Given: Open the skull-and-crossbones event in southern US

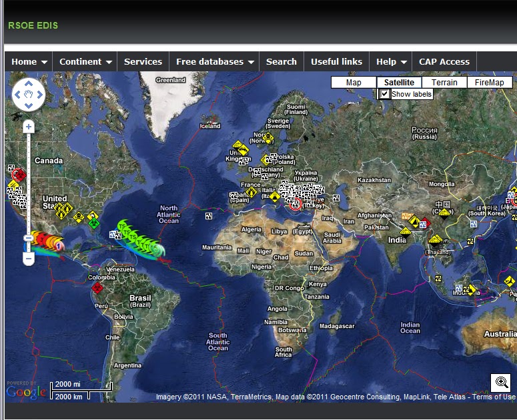Looking at the screenshot, I should (x=79, y=217).
